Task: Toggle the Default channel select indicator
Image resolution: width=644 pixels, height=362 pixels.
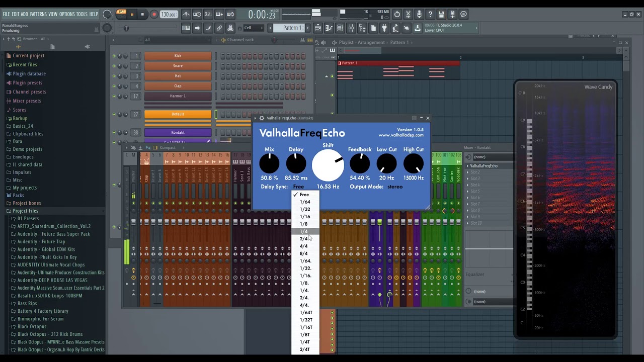Action: click(x=216, y=114)
